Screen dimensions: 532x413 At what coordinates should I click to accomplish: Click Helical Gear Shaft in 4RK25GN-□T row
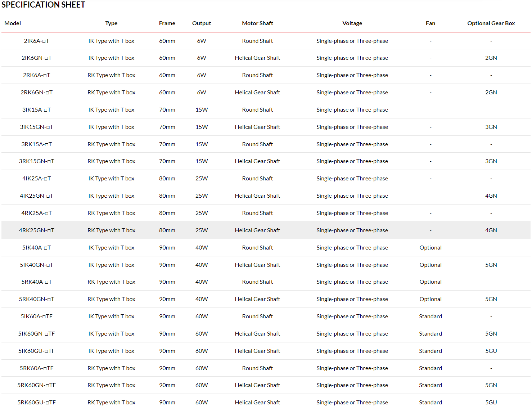point(257,230)
